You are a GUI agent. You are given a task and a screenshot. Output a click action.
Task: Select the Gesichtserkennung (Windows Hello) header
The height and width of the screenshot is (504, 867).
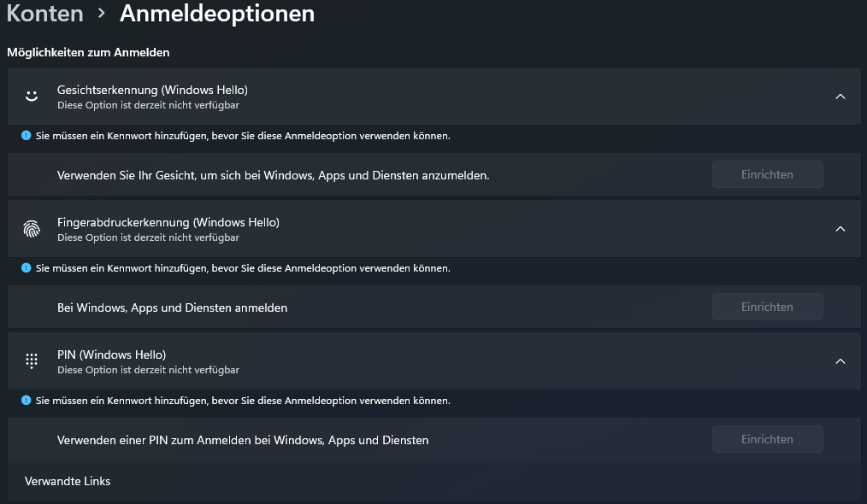pyautogui.click(x=152, y=90)
